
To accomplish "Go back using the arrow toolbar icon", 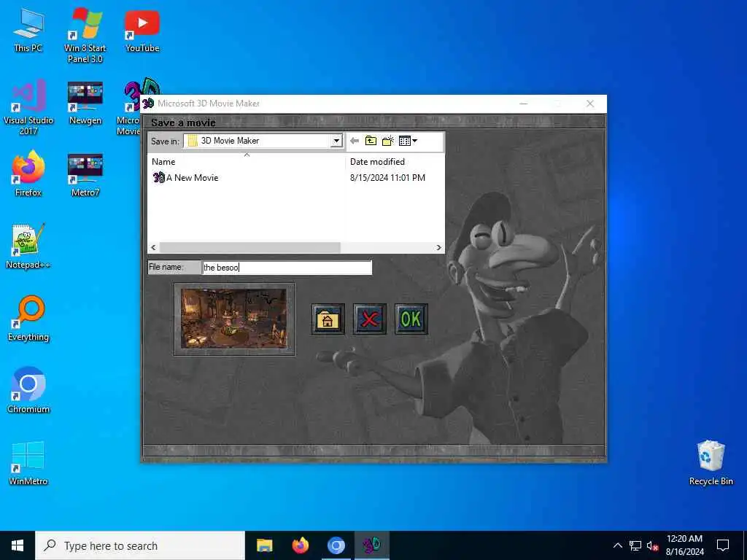I will point(354,141).
